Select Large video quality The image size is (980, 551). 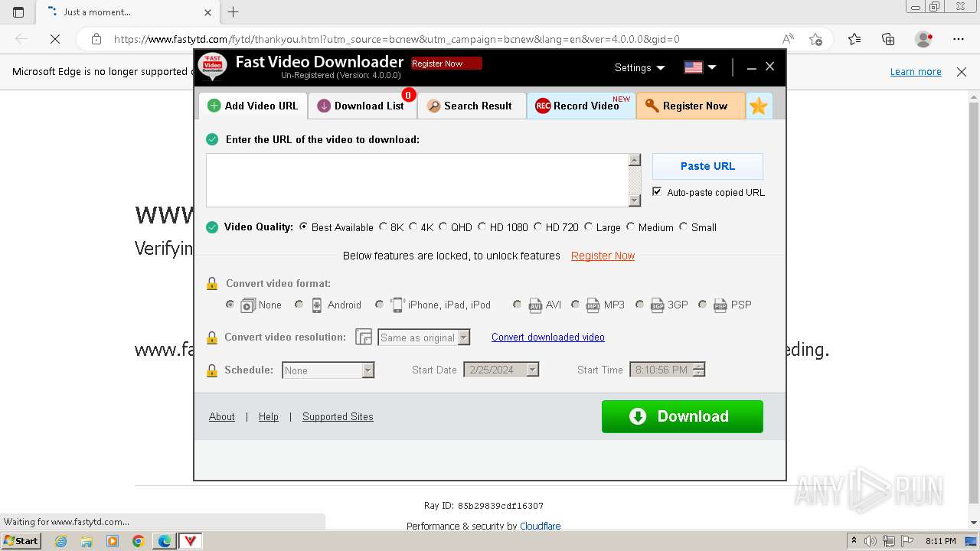coord(588,227)
